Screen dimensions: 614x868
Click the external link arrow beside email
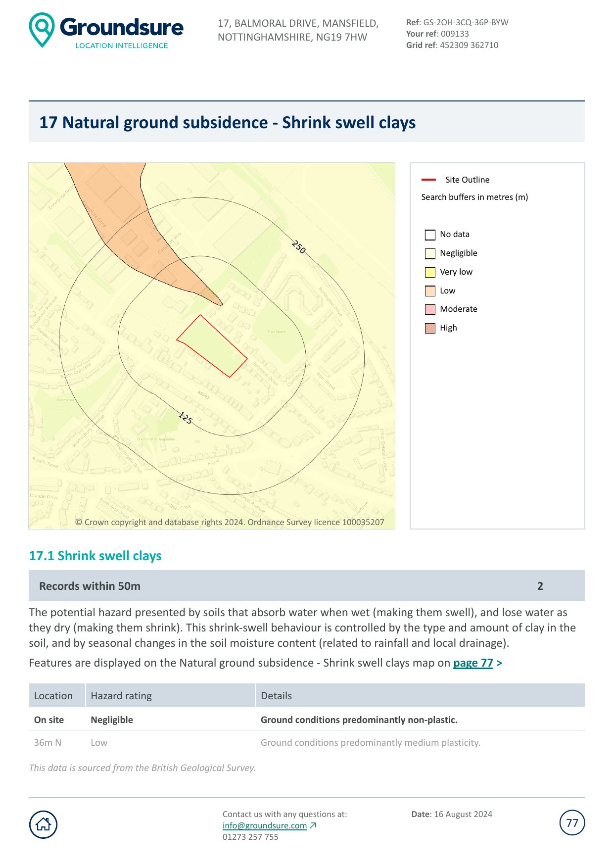point(313,825)
